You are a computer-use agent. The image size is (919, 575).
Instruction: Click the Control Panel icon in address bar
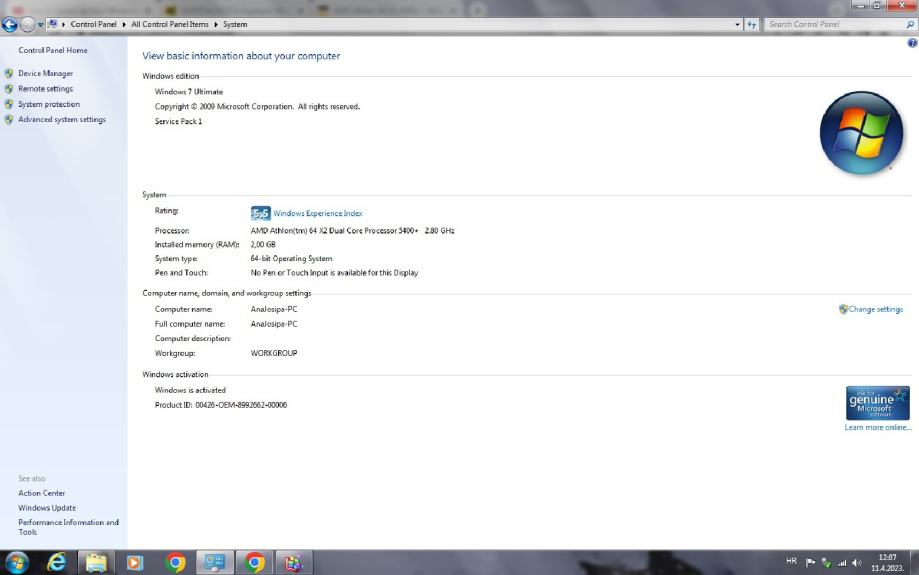53,24
